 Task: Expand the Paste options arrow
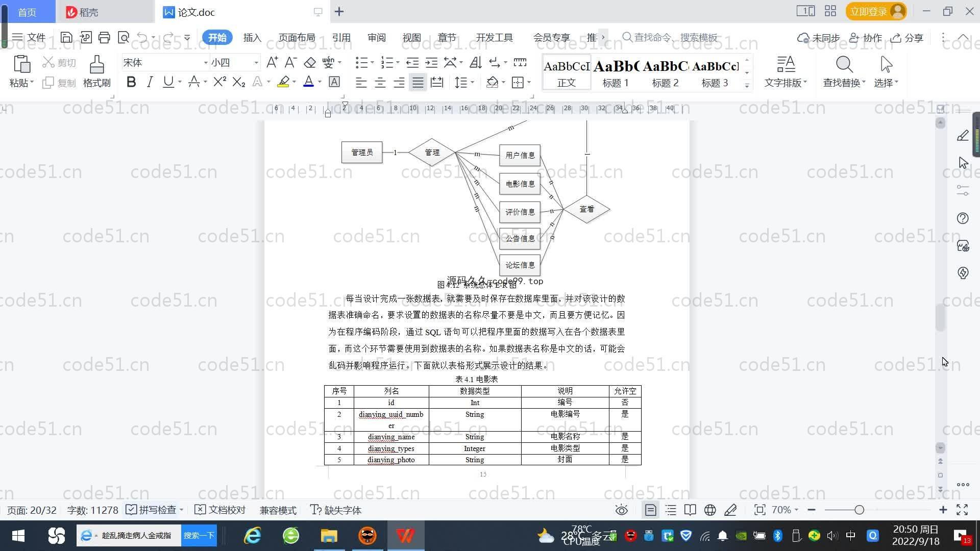pos(32,82)
